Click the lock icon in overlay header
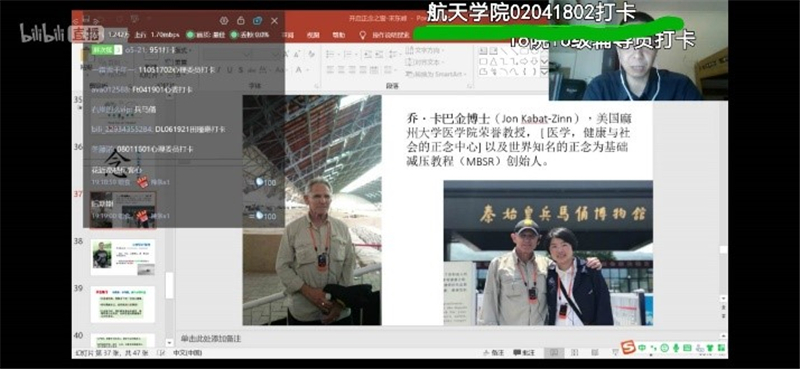The height and width of the screenshot is (369, 800). 241,20
